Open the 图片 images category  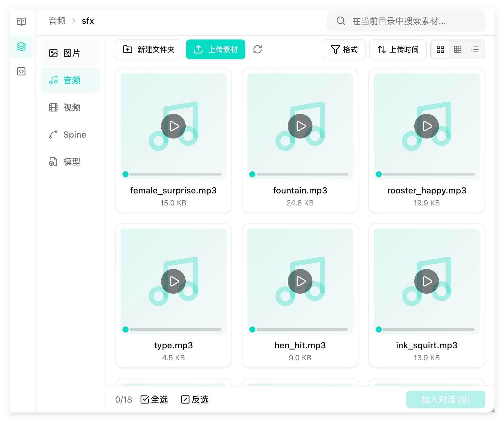[x=70, y=53]
